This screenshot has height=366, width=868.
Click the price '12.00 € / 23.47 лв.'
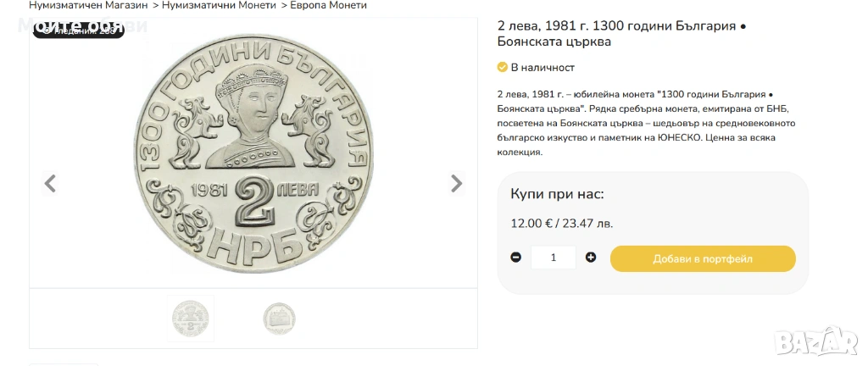tap(561, 224)
